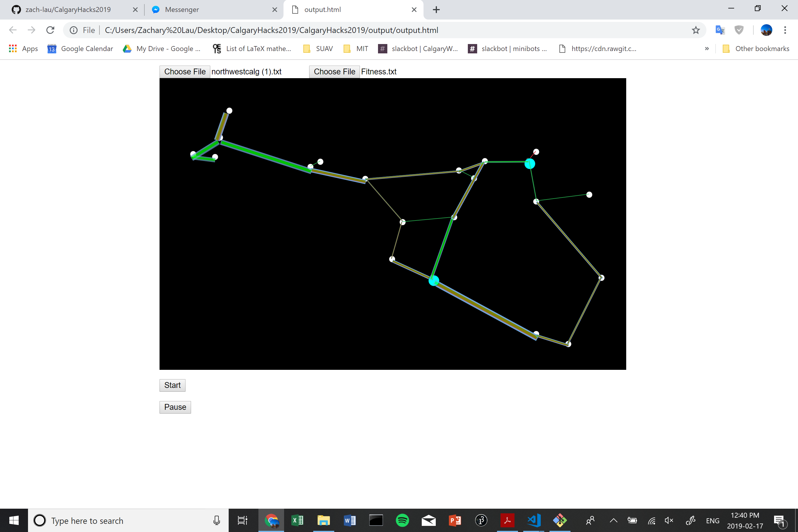Switch to zach-lau/CalgaryHacks2019 tab
This screenshot has height=532, width=798.
pos(68,10)
